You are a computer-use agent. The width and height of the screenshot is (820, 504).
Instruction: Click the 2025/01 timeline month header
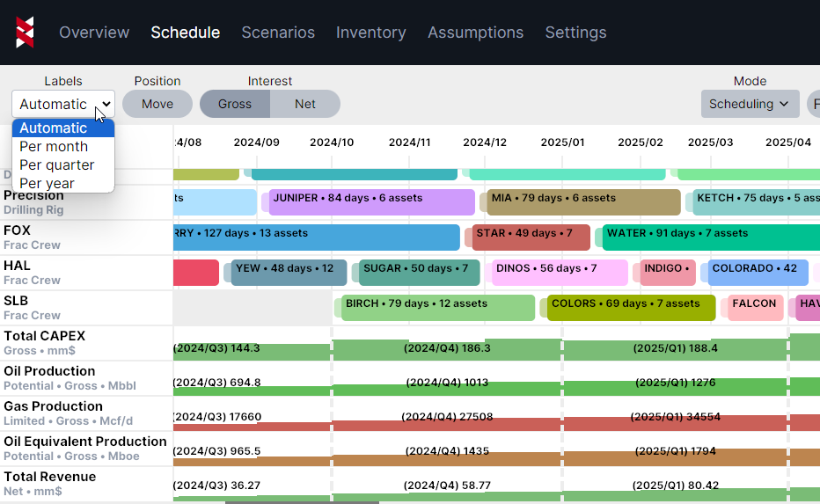(562, 142)
